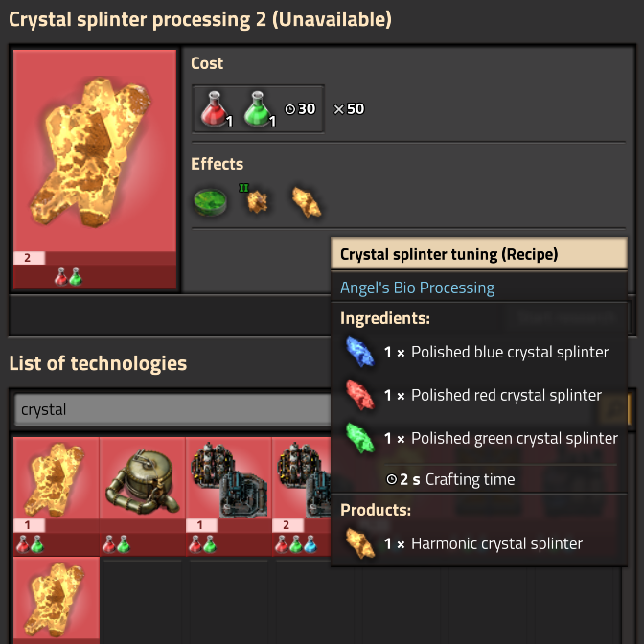Click the 'crystal' technology search field
This screenshot has width=644, height=644.
[172, 409]
